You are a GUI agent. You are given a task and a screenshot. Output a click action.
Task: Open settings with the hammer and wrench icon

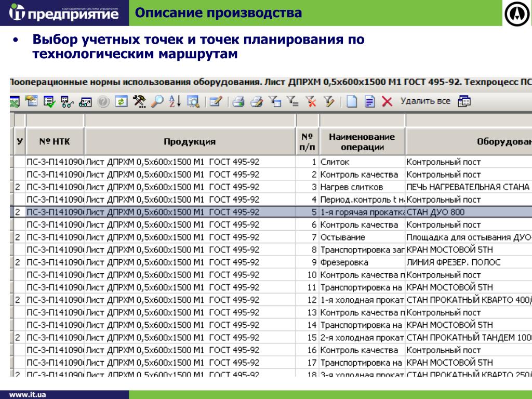tap(139, 102)
